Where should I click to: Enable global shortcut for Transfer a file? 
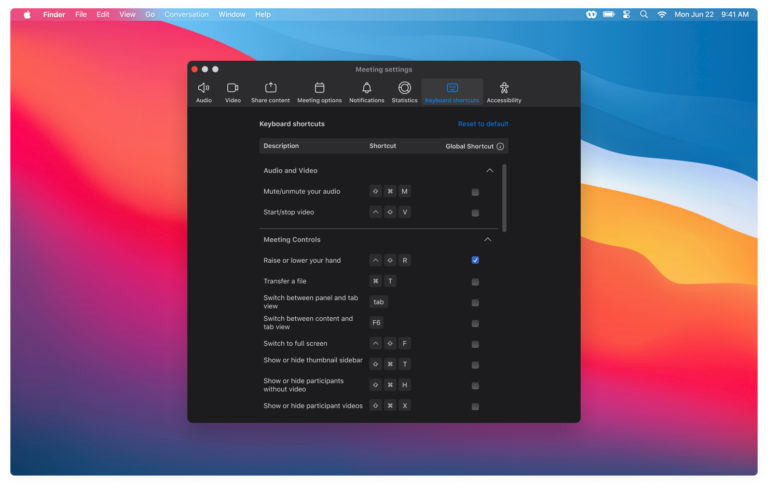click(475, 282)
